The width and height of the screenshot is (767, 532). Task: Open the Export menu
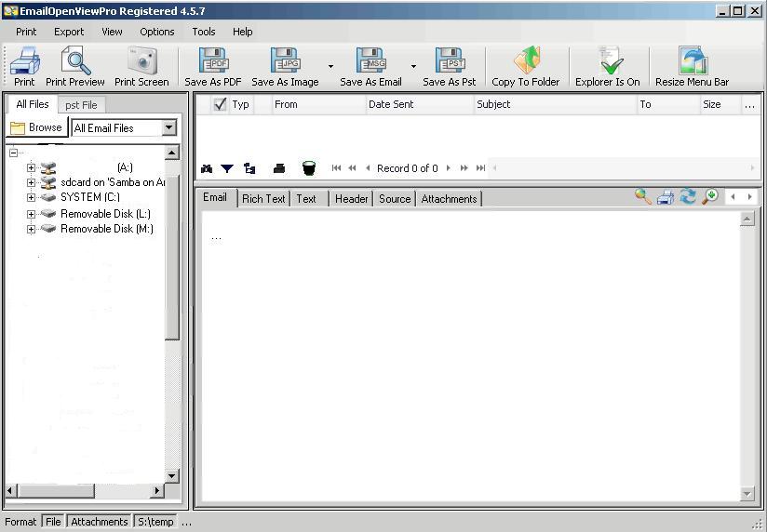69,32
